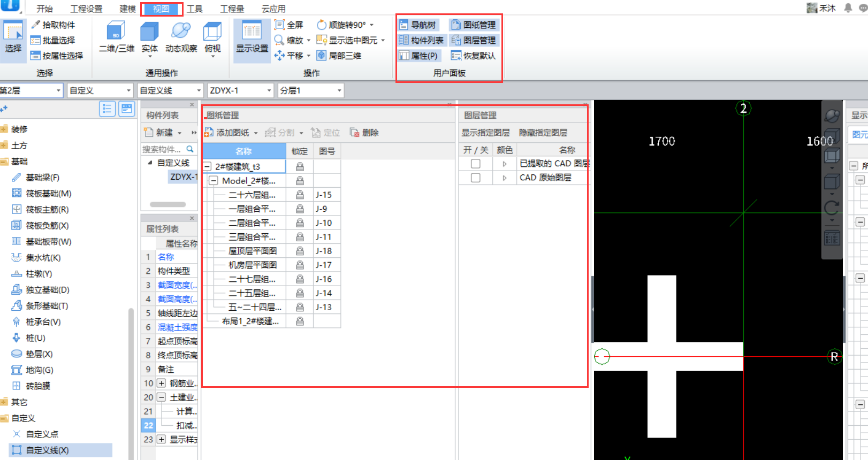Click 删除 delete drawing button
This screenshot has width=868, height=460.
pyautogui.click(x=364, y=133)
